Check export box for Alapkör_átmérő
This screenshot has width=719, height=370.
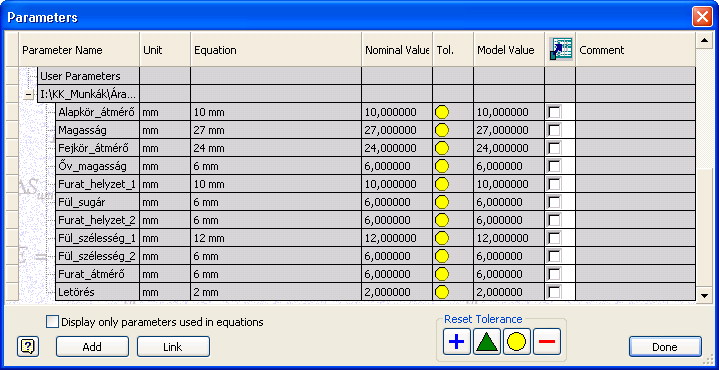click(x=554, y=112)
